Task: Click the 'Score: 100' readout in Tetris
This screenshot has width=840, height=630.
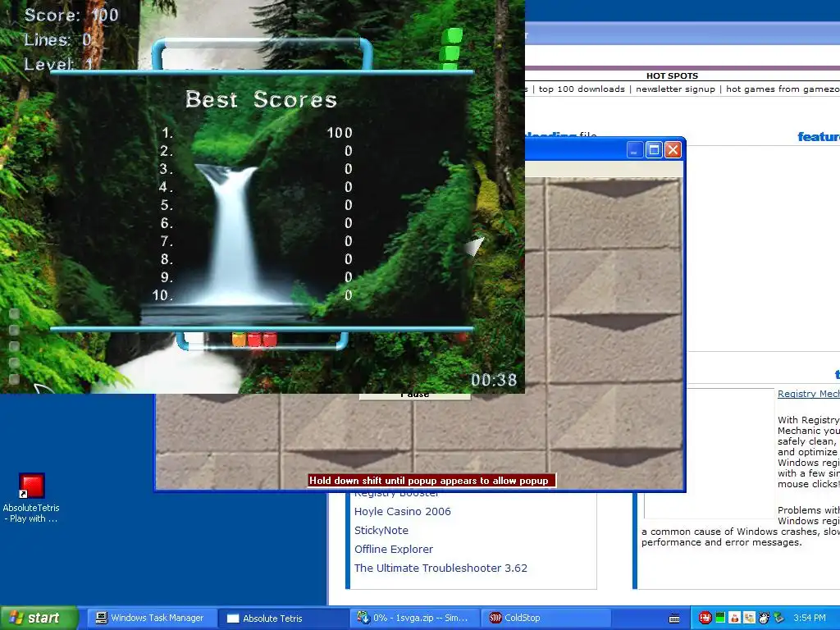Action: 71,15
